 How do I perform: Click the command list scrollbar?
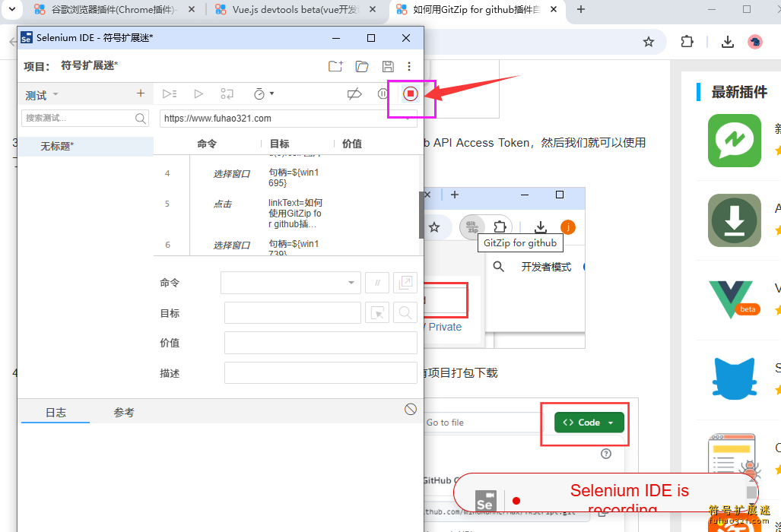(x=421, y=215)
